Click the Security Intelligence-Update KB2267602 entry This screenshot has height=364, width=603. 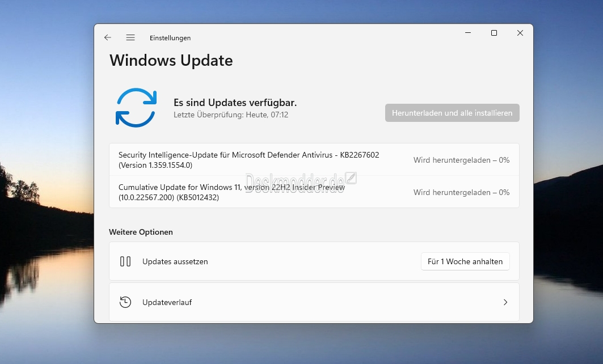tap(314, 159)
